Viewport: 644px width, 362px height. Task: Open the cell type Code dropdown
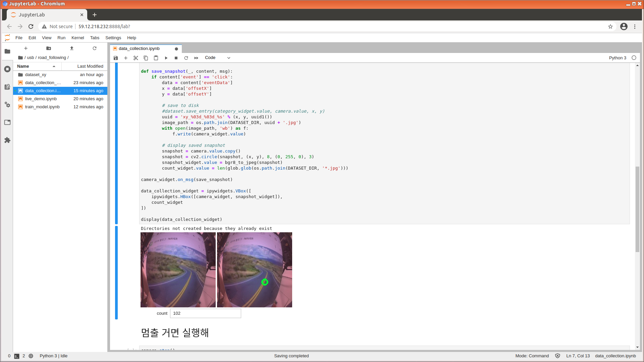[217, 58]
